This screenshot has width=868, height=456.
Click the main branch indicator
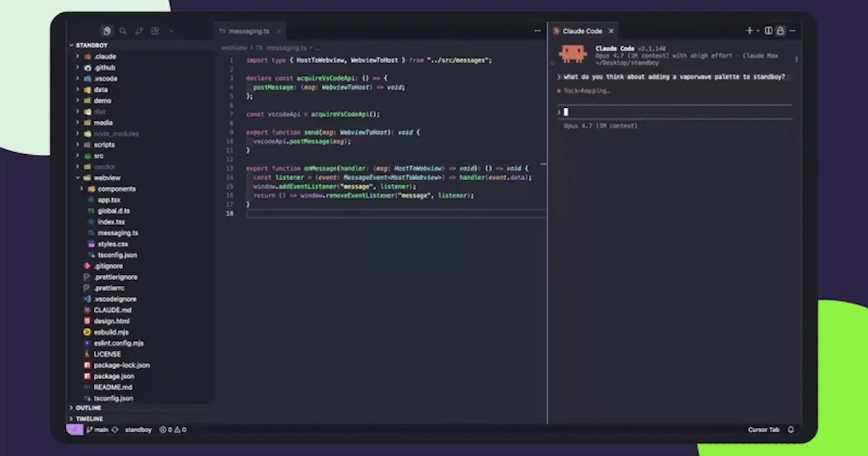coord(98,430)
